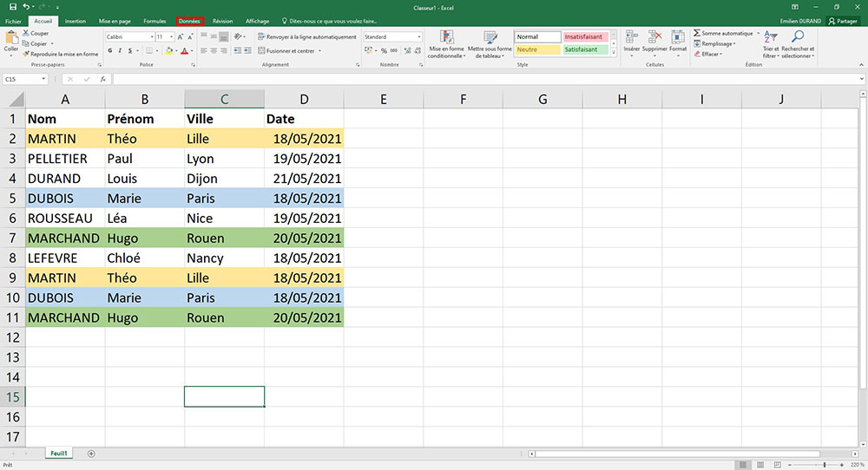Apply the Insatisfaisant cell style
This screenshot has width=868, height=470.
pyautogui.click(x=586, y=37)
